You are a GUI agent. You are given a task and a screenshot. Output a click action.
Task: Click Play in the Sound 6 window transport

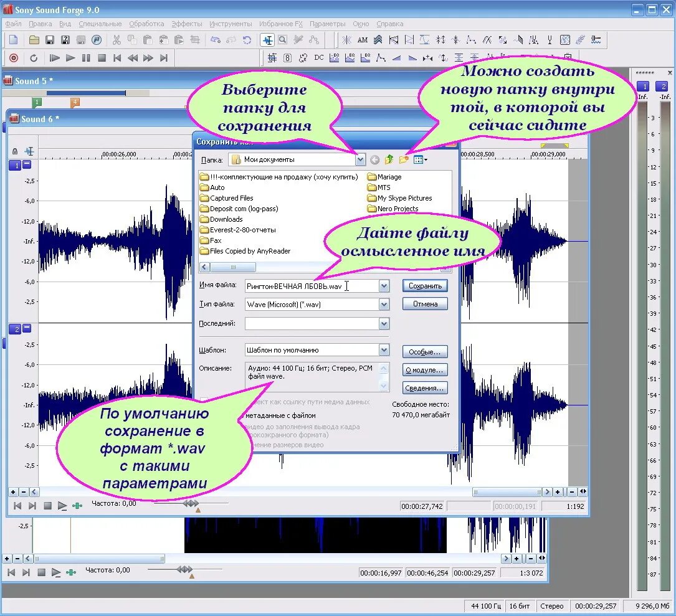coord(62,506)
